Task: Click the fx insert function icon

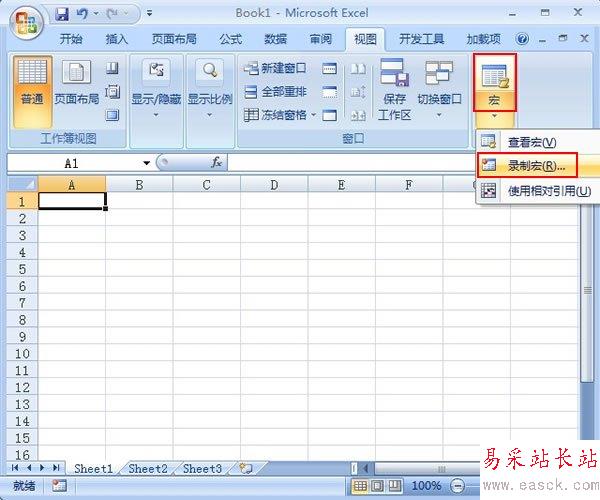Action: 217,163
